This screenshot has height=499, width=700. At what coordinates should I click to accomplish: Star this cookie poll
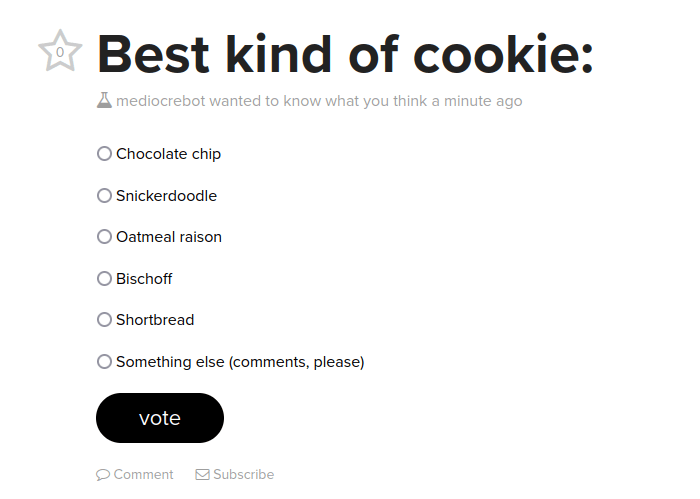coord(59,51)
